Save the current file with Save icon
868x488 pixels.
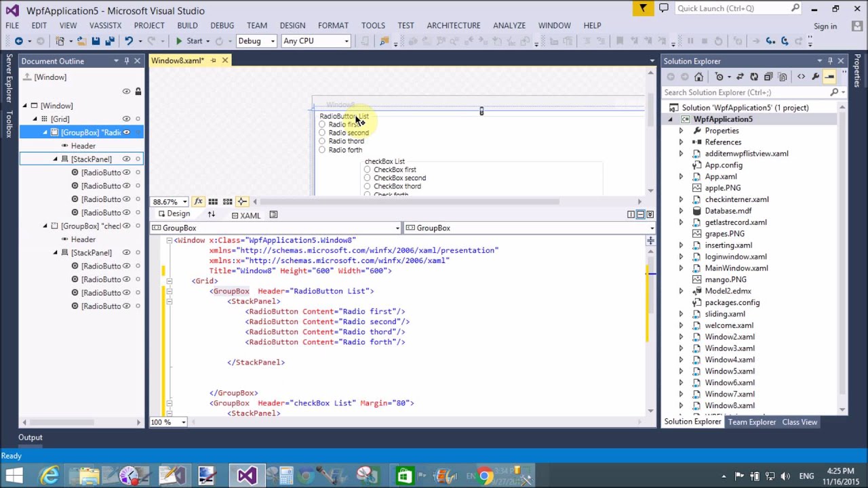click(96, 41)
